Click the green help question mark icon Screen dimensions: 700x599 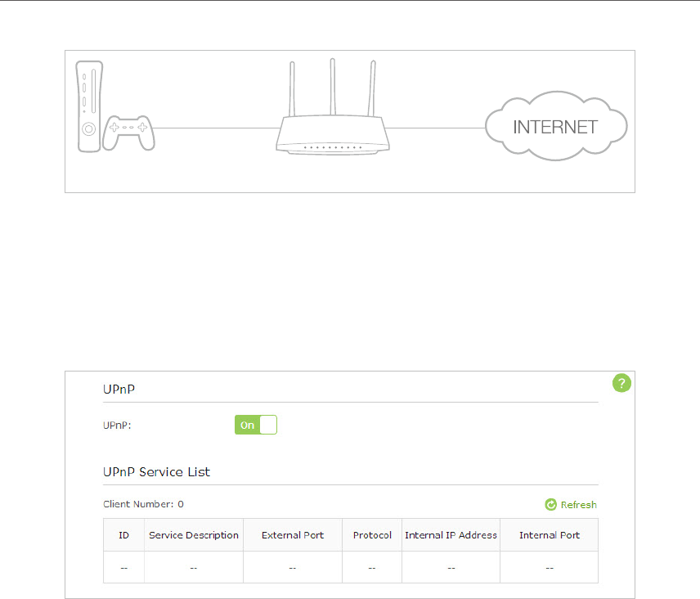click(621, 383)
